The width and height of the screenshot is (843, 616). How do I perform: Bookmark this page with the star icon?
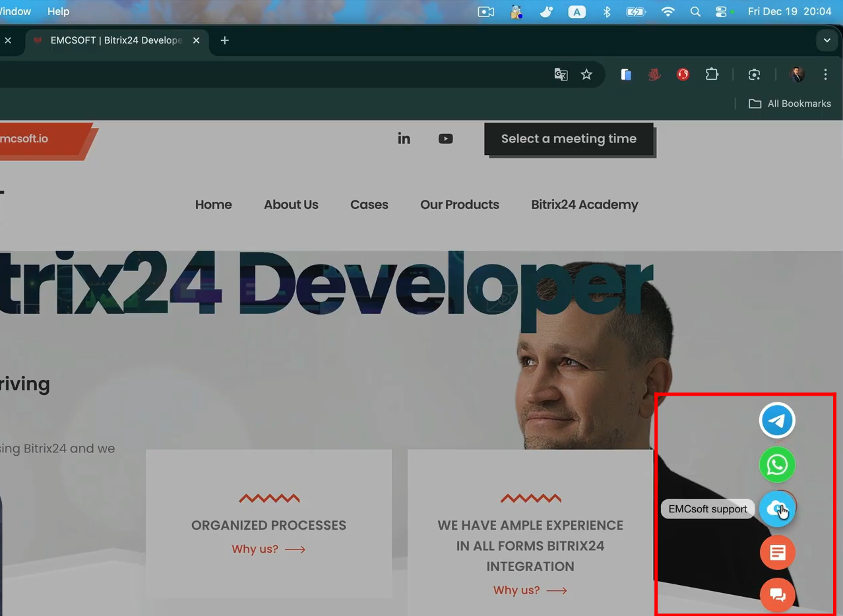(x=586, y=75)
